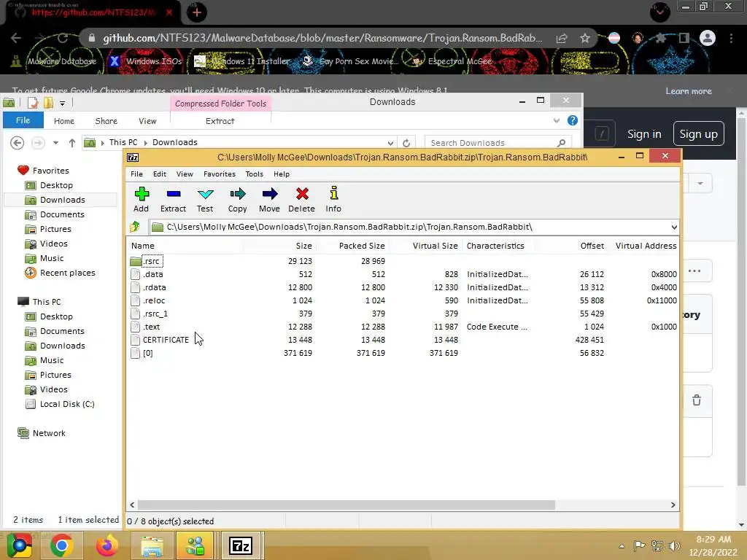The width and height of the screenshot is (747, 560).
Task: Open the 7-Zip Tools menu
Action: [255, 174]
